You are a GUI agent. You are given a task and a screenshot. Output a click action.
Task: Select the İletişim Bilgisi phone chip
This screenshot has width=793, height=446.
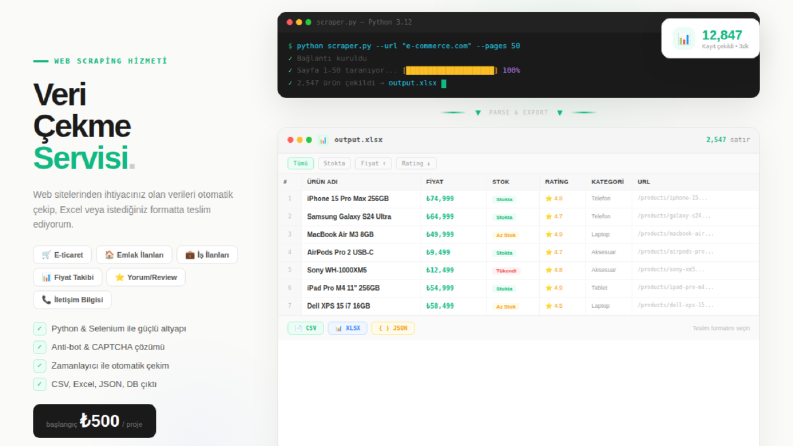tap(72, 300)
